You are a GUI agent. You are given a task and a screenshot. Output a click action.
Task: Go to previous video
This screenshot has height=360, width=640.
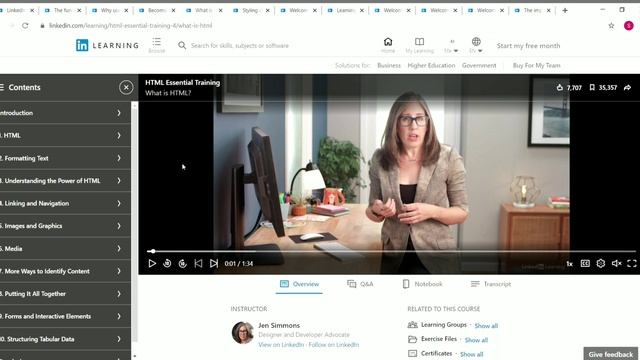198,264
